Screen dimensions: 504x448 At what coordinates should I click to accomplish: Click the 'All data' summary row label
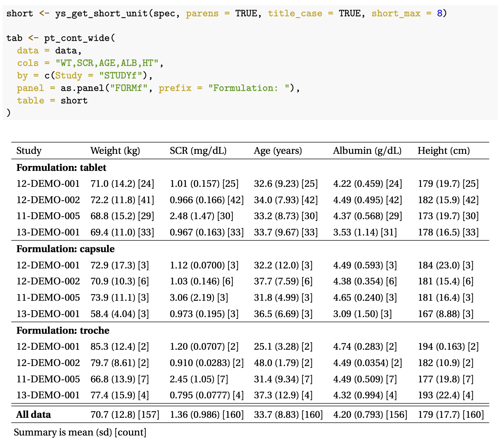(x=33, y=415)
